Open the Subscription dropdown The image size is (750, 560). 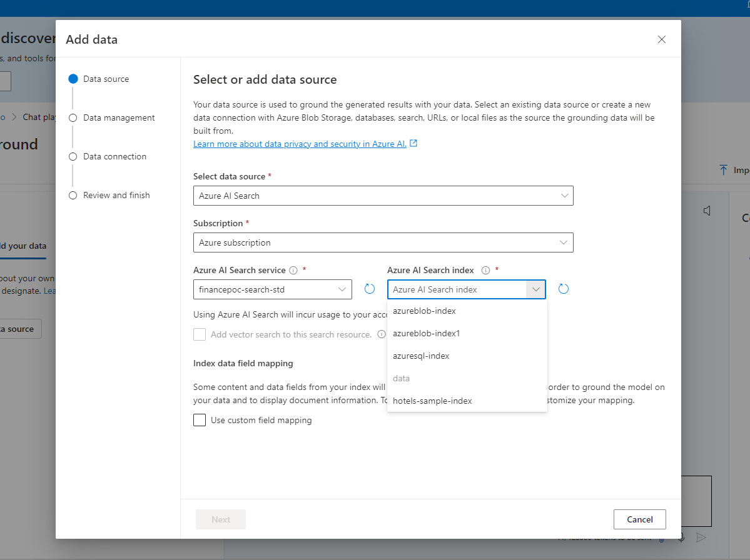pos(383,242)
